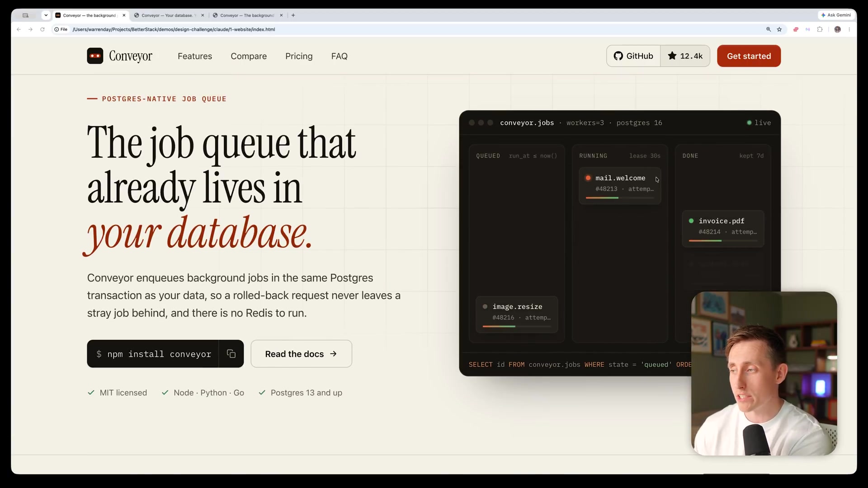Screen dimensions: 868x488
Task: Click the SELECT id FROM conveyor.jobs query line
Action: (x=580, y=365)
